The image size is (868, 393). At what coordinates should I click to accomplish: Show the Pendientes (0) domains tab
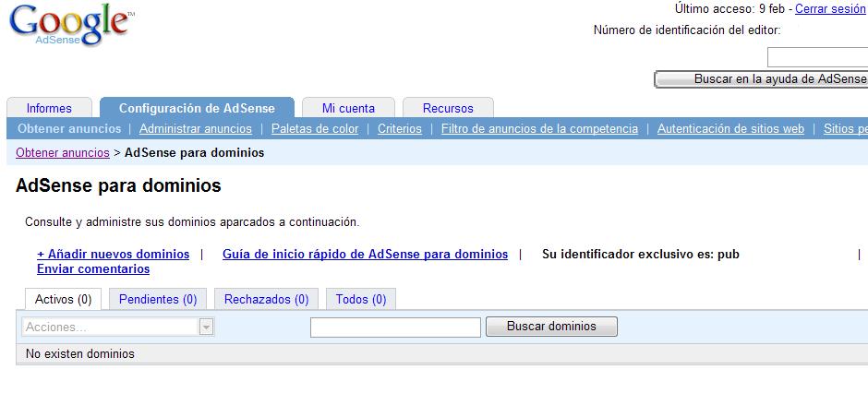click(x=158, y=299)
